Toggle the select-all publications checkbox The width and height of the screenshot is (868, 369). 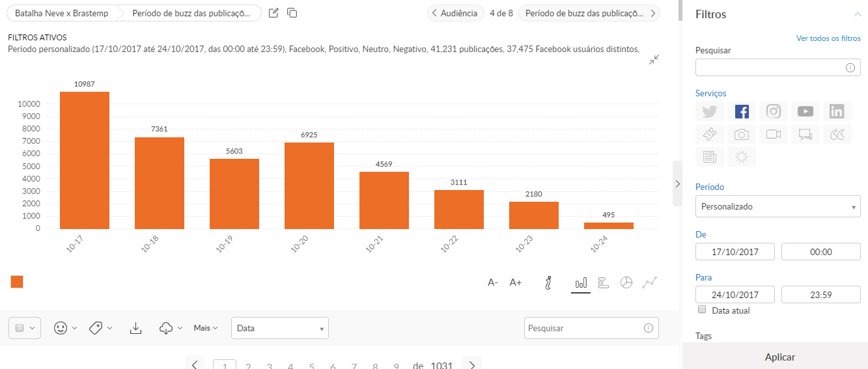(20, 328)
